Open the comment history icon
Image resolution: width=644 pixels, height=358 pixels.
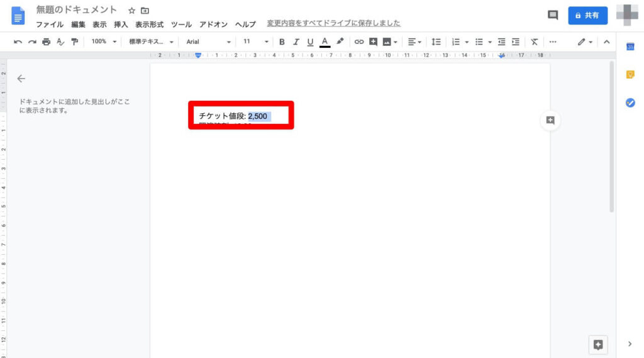553,16
